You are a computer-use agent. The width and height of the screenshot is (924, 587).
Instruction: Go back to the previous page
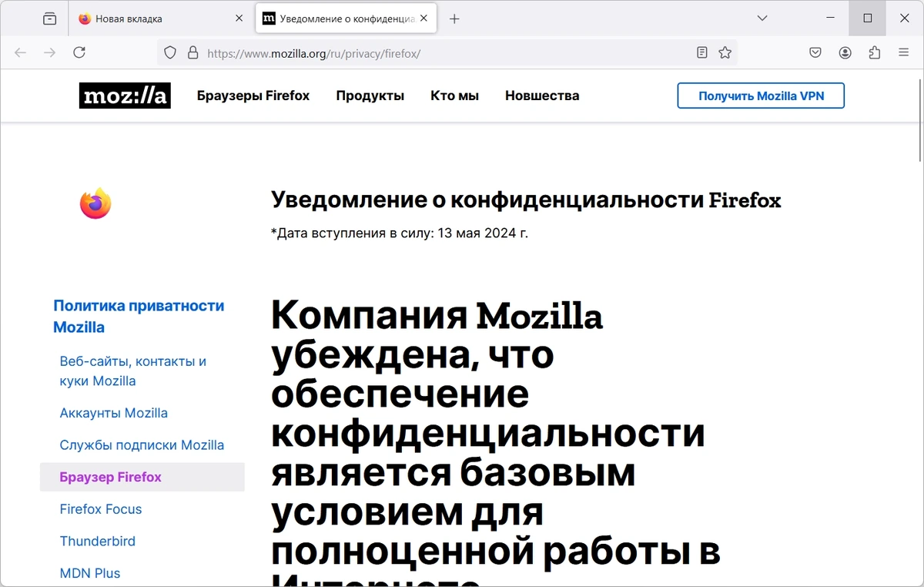(x=21, y=52)
